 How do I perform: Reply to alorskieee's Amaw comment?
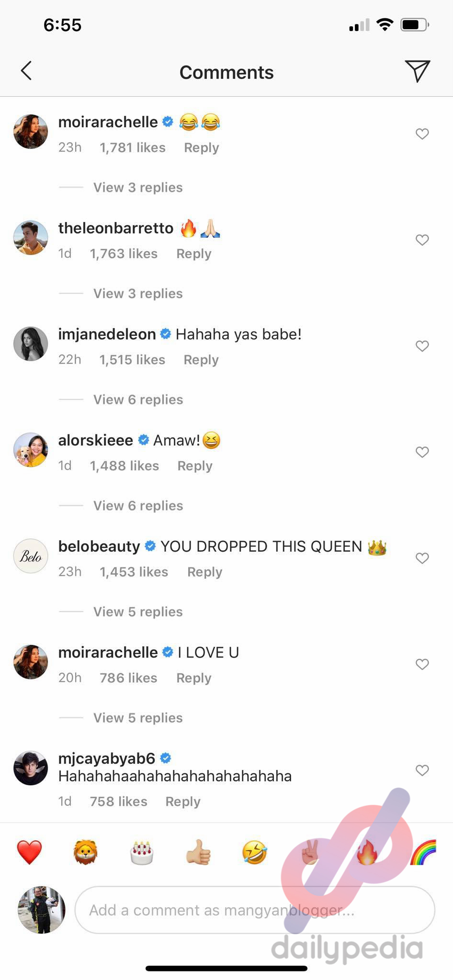pyautogui.click(x=195, y=466)
